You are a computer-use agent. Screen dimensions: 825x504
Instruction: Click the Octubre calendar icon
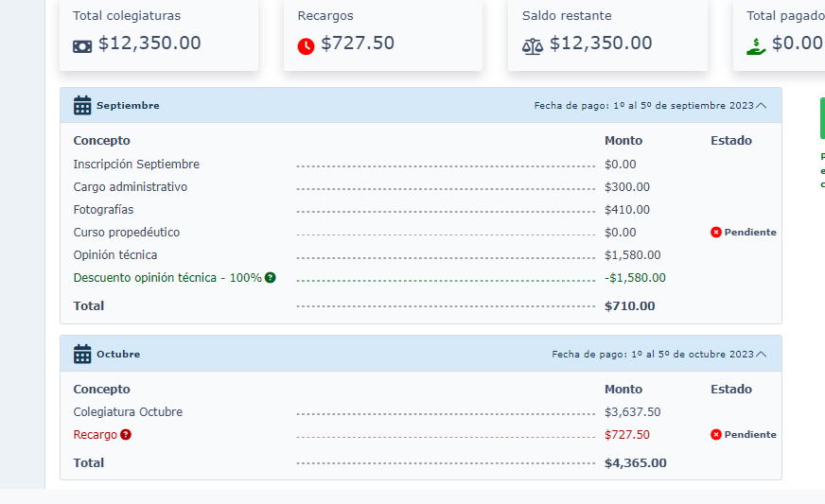[82, 354]
